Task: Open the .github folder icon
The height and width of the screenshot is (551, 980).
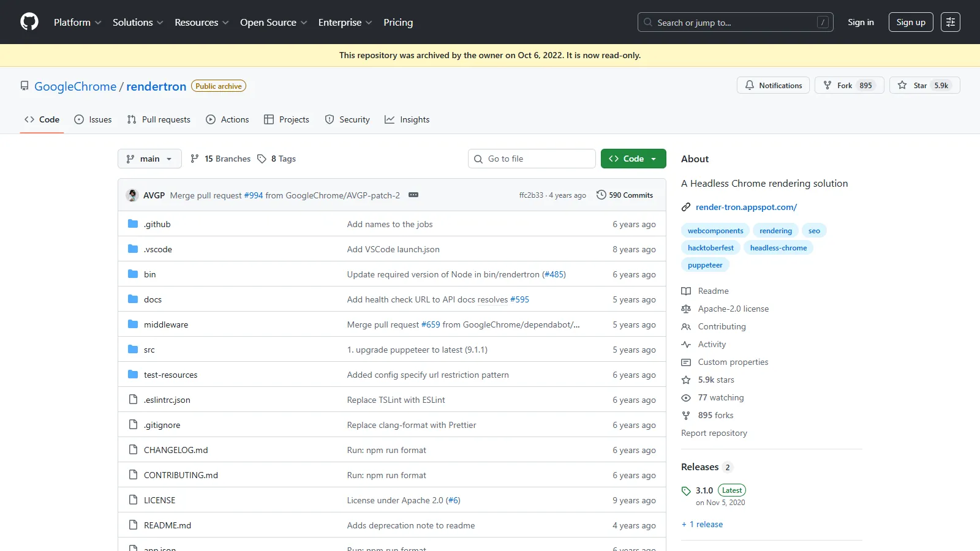Action: [132, 224]
